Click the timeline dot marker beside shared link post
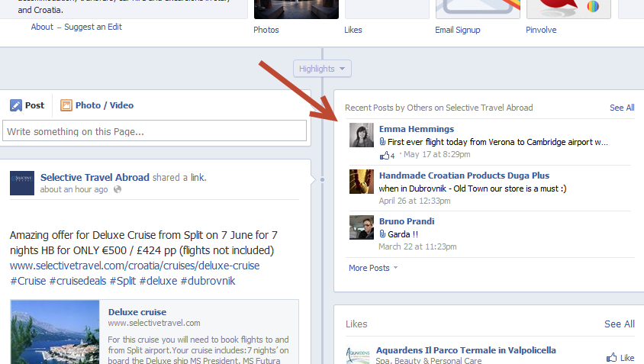The width and height of the screenshot is (644, 364). click(322, 179)
